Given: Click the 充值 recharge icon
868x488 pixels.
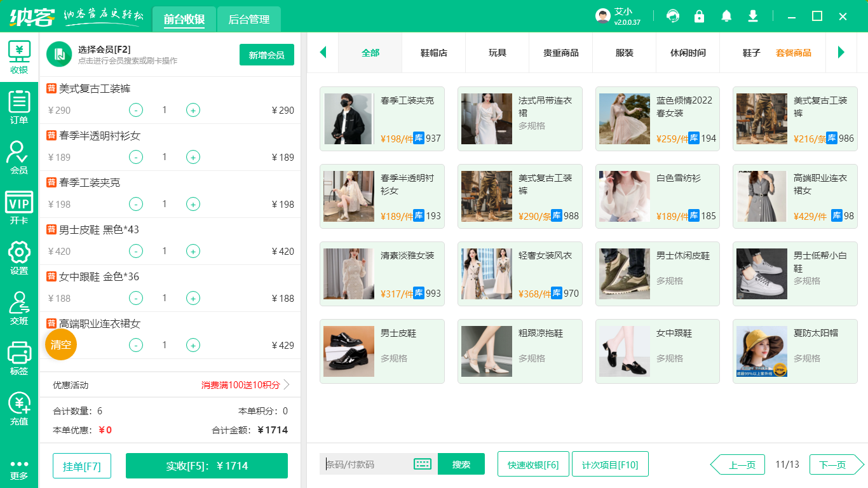Looking at the screenshot, I should pos(19,408).
